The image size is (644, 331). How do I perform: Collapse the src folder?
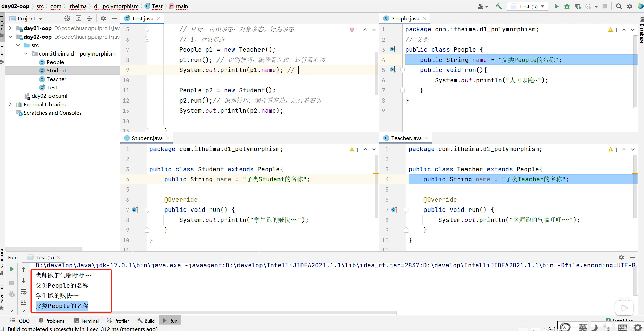18,45
